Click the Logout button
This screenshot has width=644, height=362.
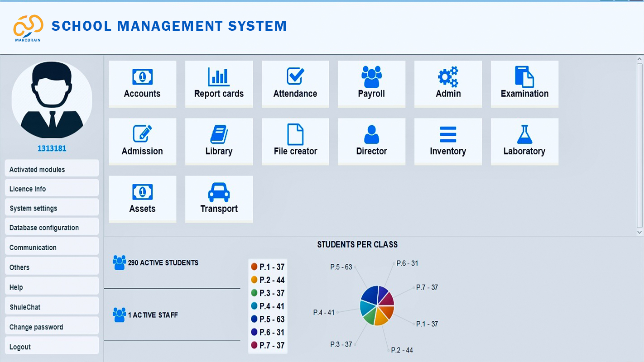(52, 346)
